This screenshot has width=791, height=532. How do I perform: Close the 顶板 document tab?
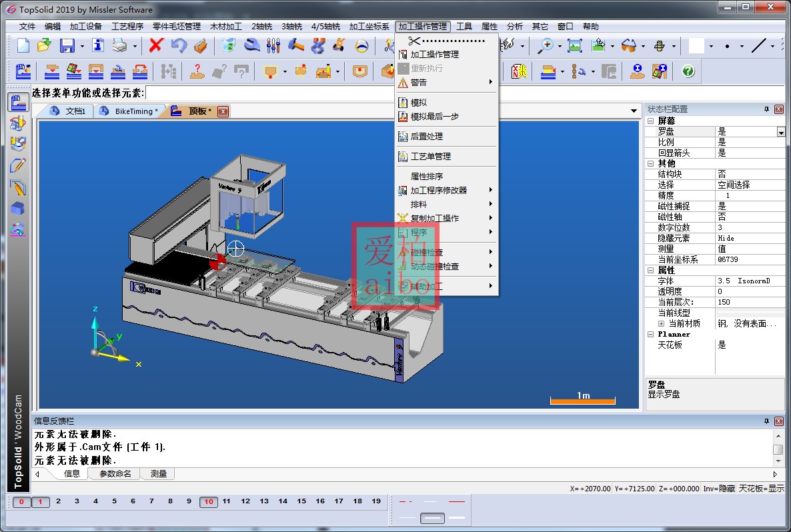pos(223,111)
